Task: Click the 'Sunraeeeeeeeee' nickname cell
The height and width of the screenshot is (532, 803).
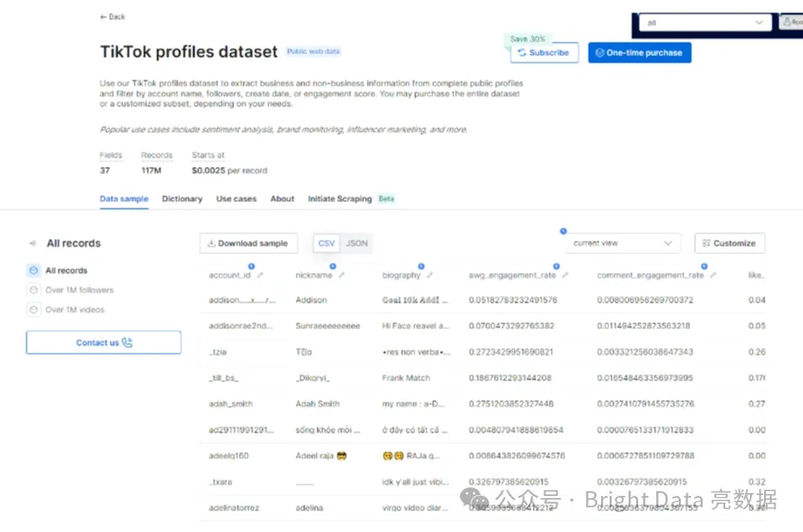Action: (x=328, y=325)
